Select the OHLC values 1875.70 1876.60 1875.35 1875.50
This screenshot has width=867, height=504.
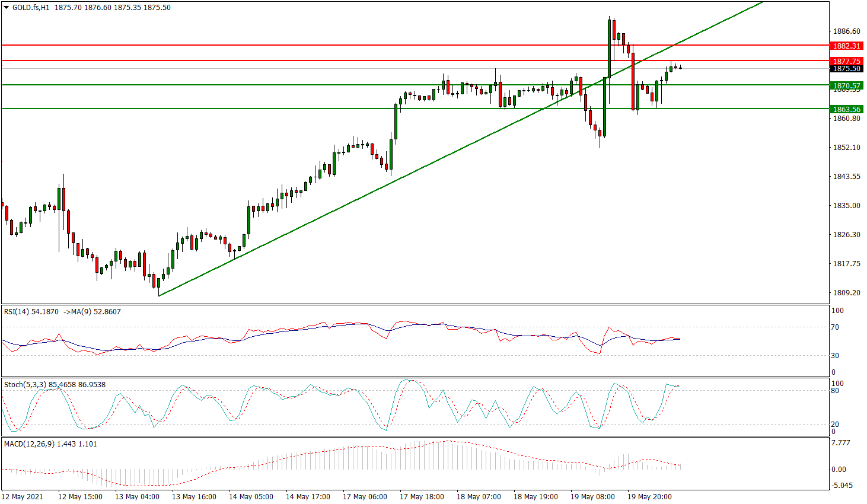(x=113, y=8)
